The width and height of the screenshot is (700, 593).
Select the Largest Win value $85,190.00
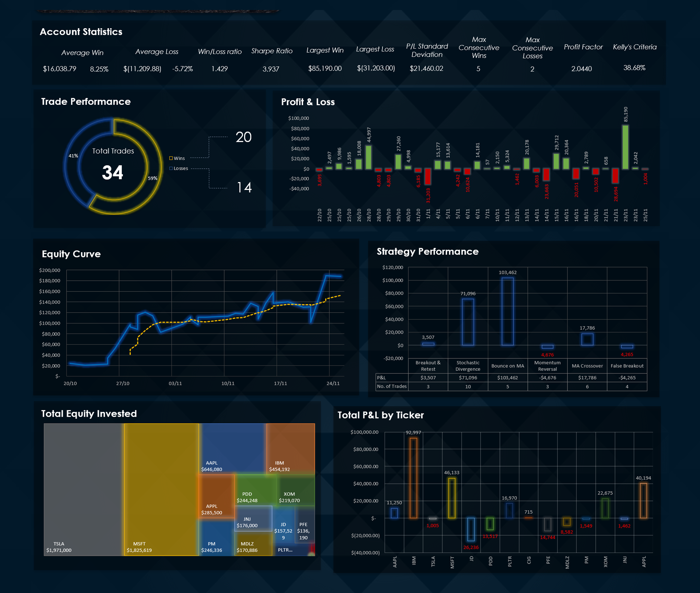click(x=325, y=68)
